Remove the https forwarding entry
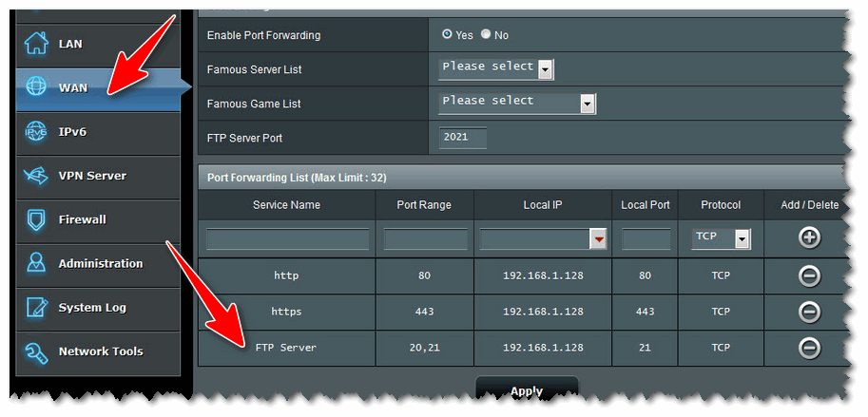This screenshot has width=868, height=417. tap(809, 312)
